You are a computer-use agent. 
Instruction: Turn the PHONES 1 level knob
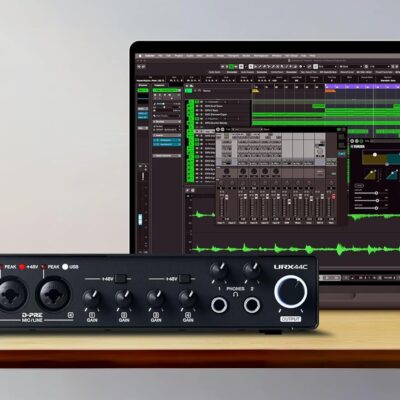(x=219, y=270)
